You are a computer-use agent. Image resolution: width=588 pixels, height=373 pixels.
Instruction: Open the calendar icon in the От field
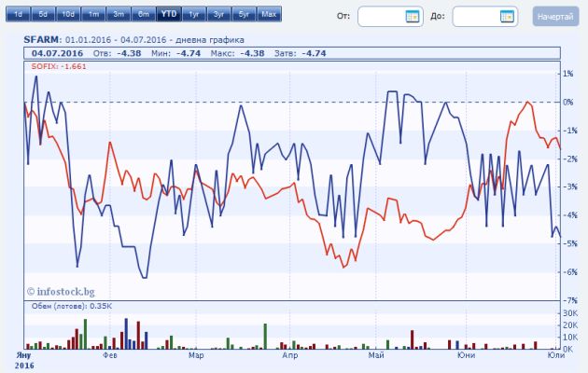413,17
